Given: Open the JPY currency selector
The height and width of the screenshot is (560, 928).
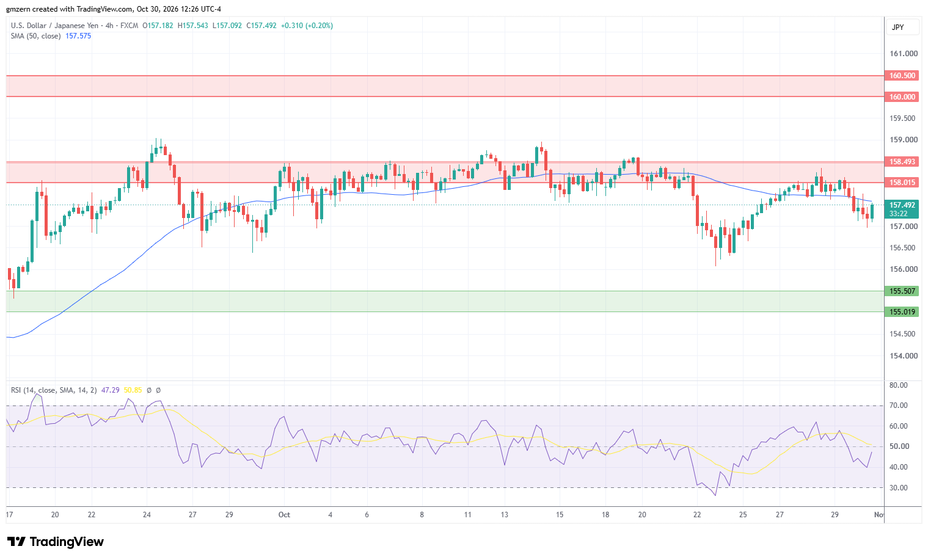Looking at the screenshot, I should tap(903, 27).
